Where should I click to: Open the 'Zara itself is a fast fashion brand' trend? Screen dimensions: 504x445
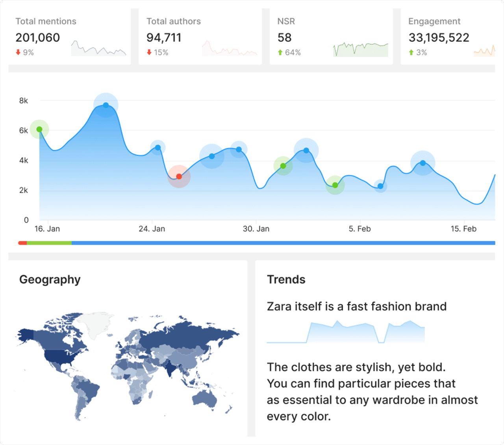356,306
